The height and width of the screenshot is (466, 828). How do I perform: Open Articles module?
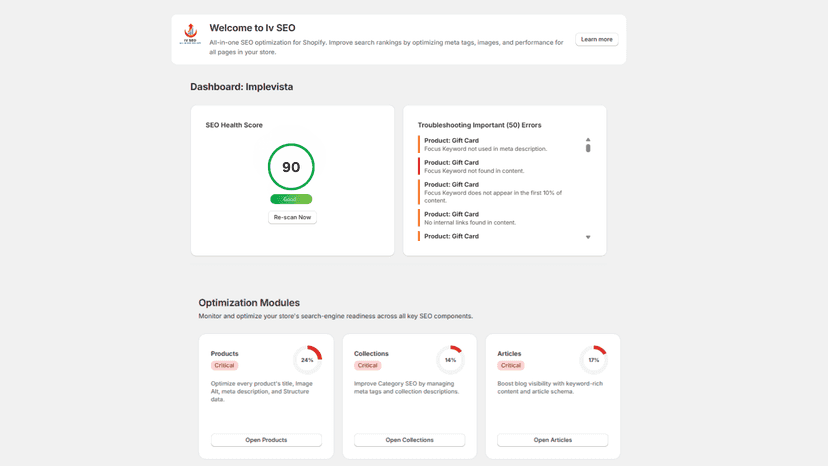pos(552,440)
